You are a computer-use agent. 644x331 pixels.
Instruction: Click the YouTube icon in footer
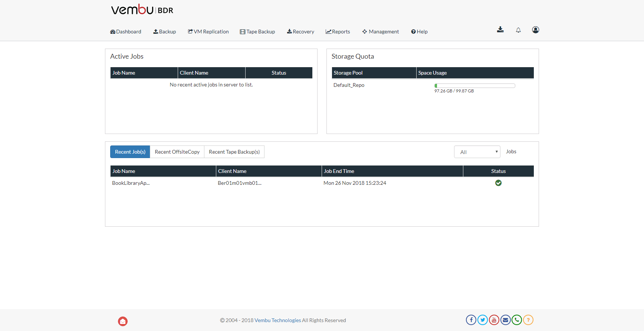coord(494,320)
